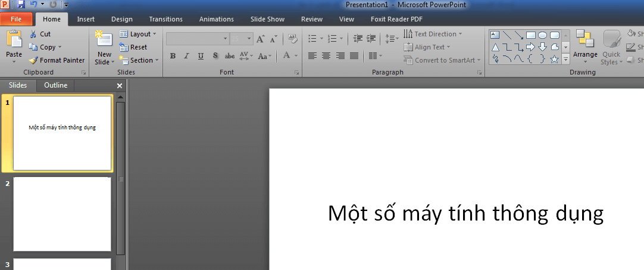Open the Outline pane tab
Screen dimensions: 644x270
56,85
